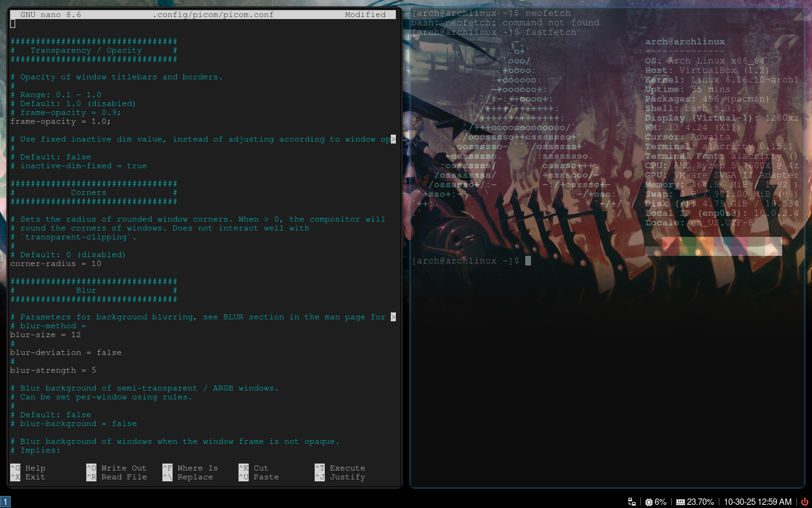Click the CPU chip icon showing 6%
Image resolution: width=812 pixels, height=508 pixels.
pos(649,502)
